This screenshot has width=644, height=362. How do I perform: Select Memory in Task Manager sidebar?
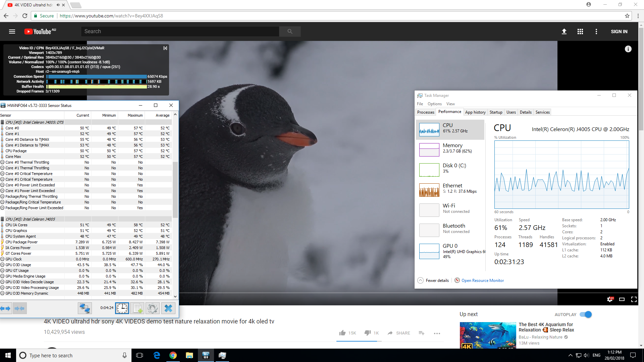pyautogui.click(x=450, y=150)
